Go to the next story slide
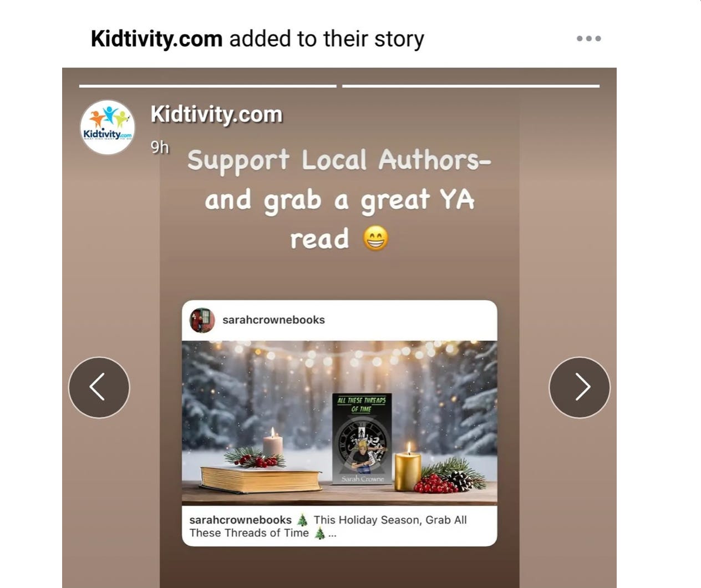This screenshot has width=701, height=588. (x=580, y=387)
